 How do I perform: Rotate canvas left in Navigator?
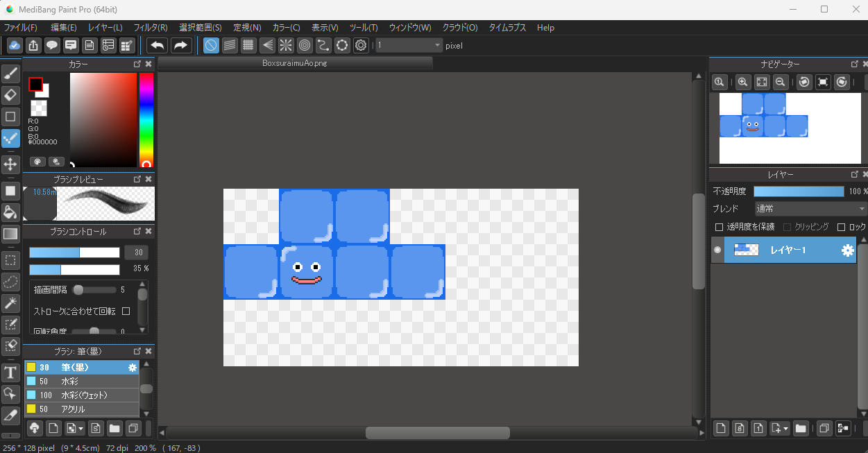(x=804, y=82)
